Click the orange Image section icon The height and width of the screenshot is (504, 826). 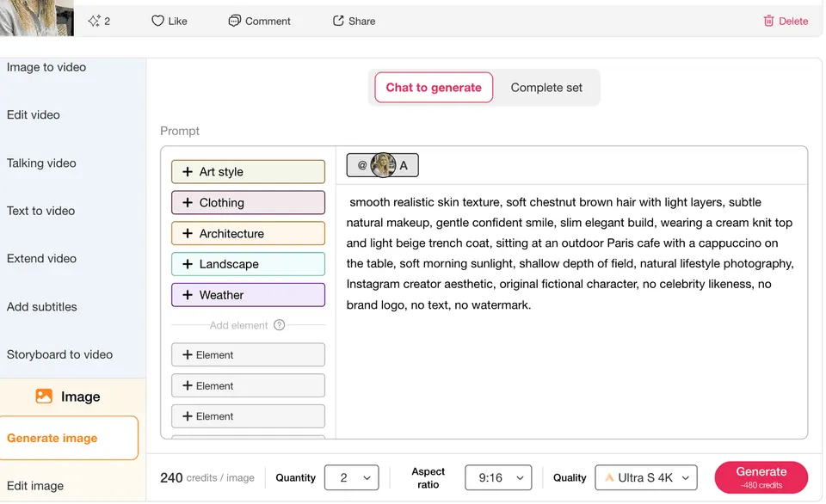(x=44, y=396)
